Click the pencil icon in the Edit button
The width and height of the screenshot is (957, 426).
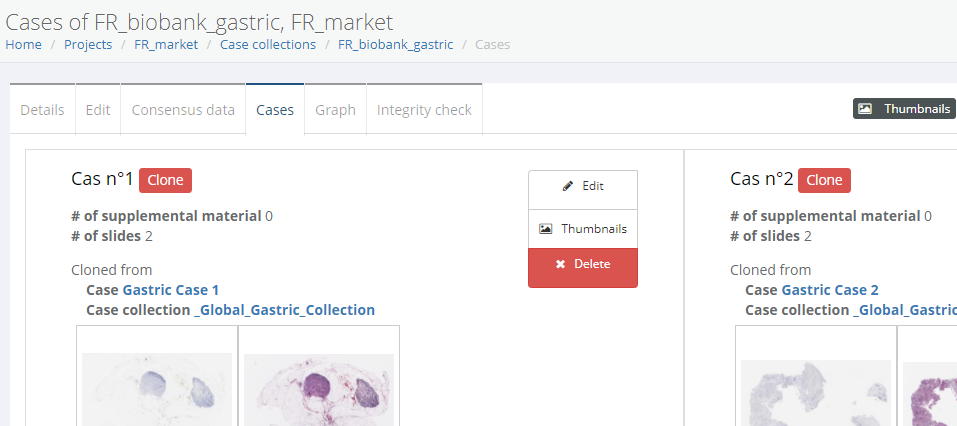coord(568,186)
